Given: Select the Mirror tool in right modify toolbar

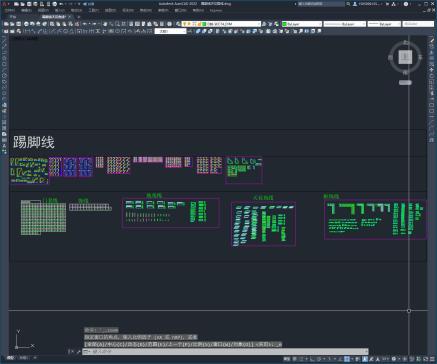Looking at the screenshot, I should 431,52.
